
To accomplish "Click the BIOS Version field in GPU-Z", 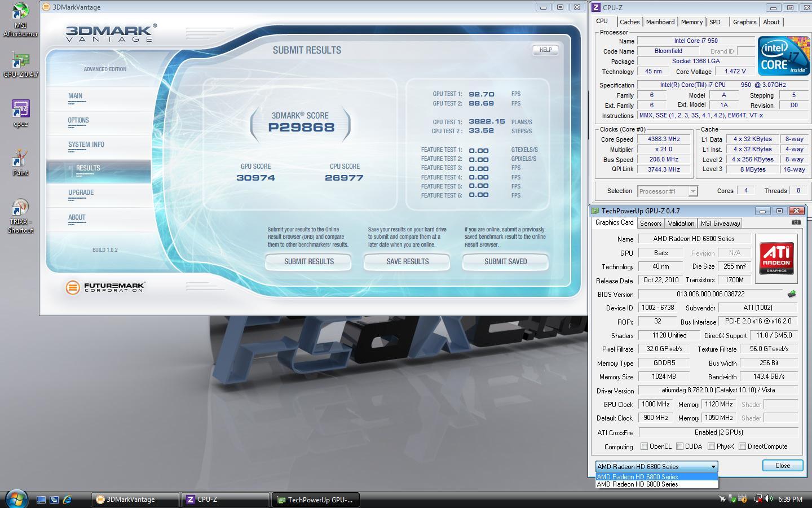I will pos(710,294).
